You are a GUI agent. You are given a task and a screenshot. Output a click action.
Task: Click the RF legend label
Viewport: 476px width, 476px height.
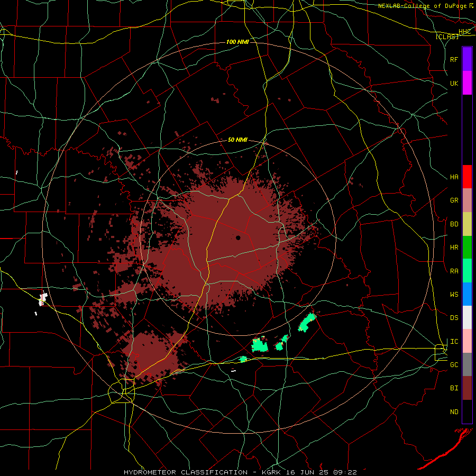tap(454, 59)
